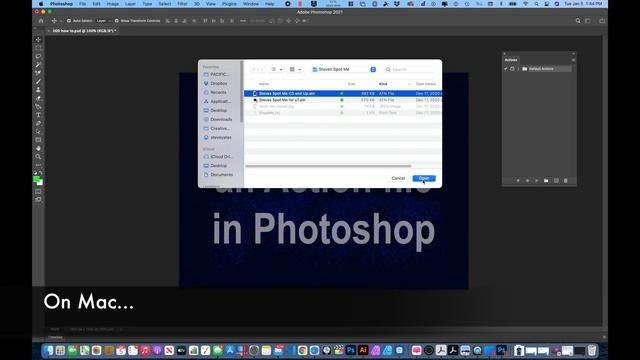The width and height of the screenshot is (640, 360).
Task: Click the Open button in the dialog
Action: 424,178
